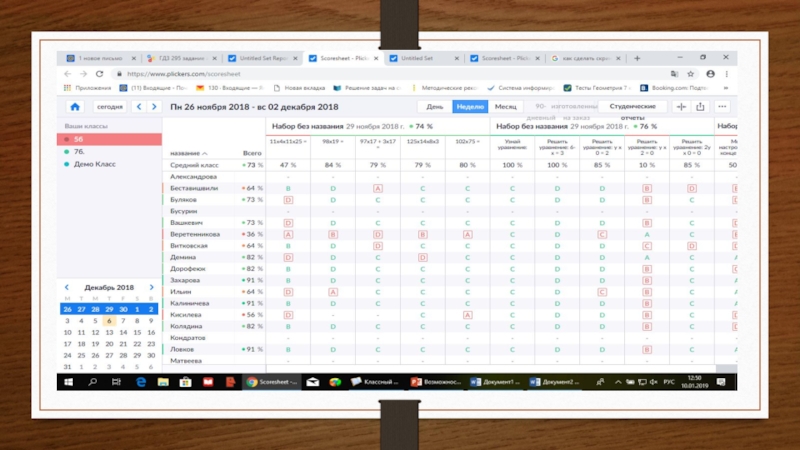The image size is (800, 450).
Task: Click browser reload icon
Action: coord(97,74)
